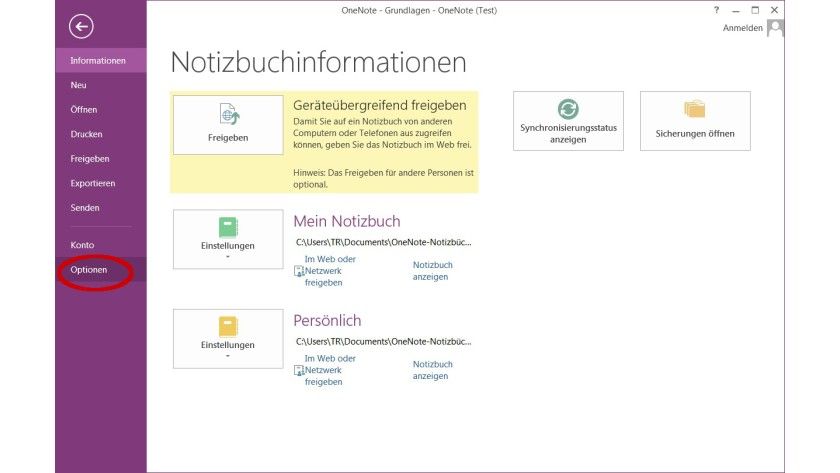
Task: Choose Drucken from the sidebar
Action: (101, 134)
